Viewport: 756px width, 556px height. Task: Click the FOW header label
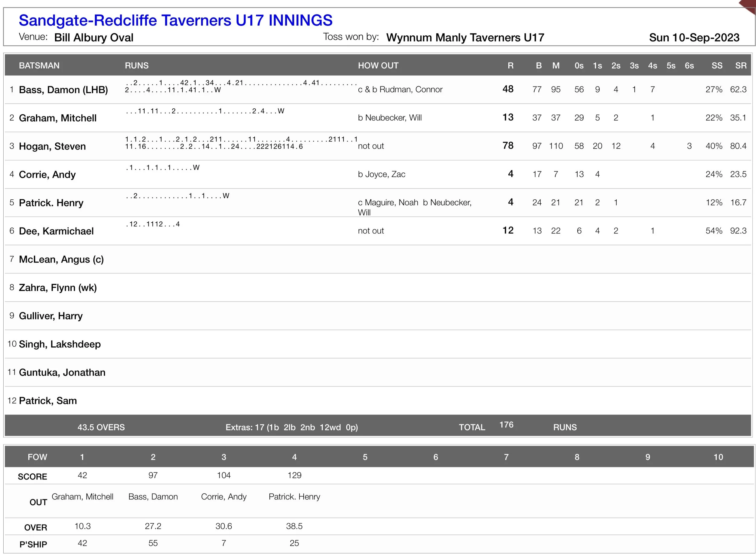pyautogui.click(x=37, y=457)
